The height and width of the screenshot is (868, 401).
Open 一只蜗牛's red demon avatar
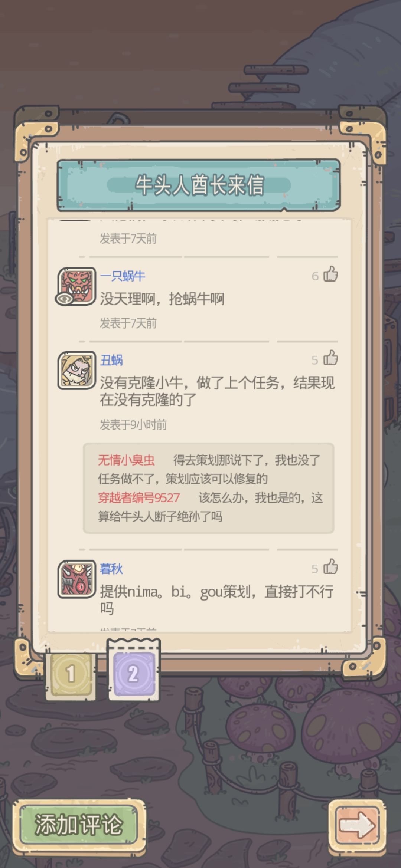76,286
